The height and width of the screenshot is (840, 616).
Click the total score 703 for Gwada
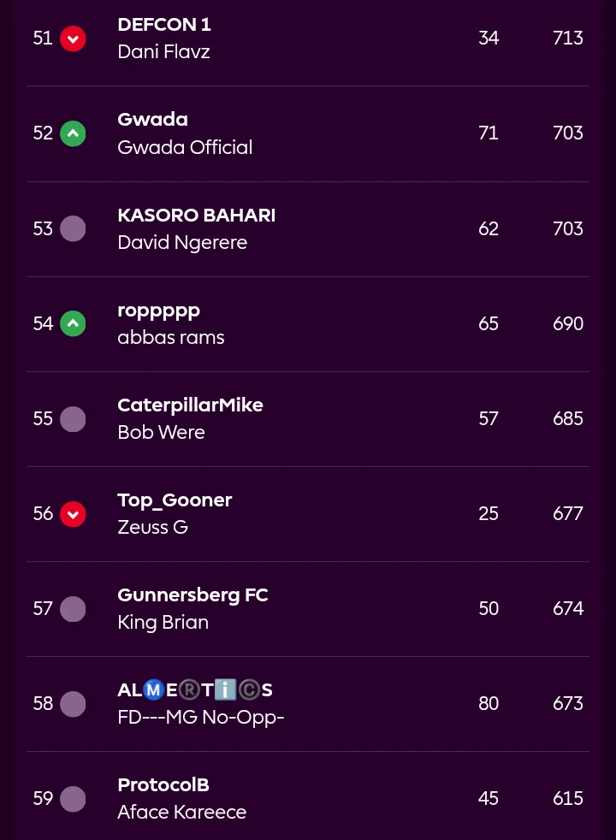568,133
